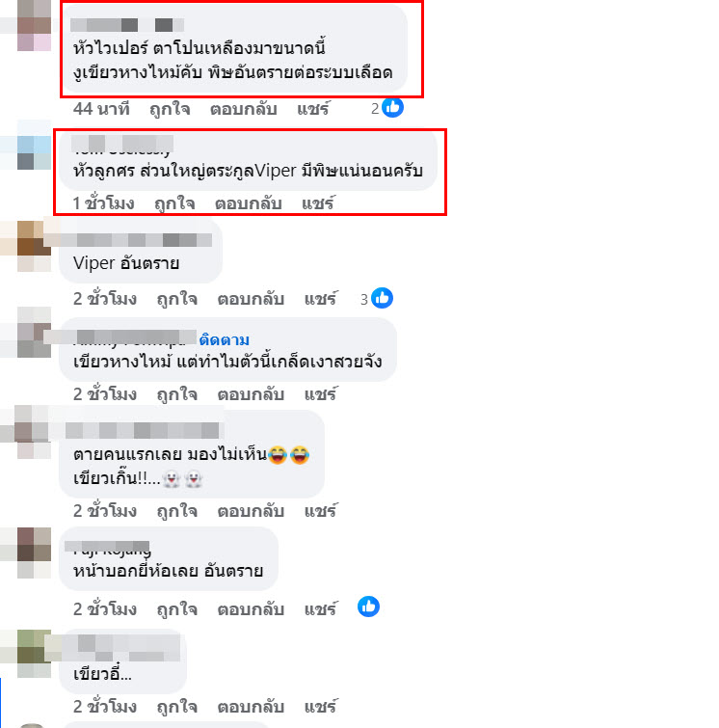Click the ติดตาม follow link

(225, 339)
